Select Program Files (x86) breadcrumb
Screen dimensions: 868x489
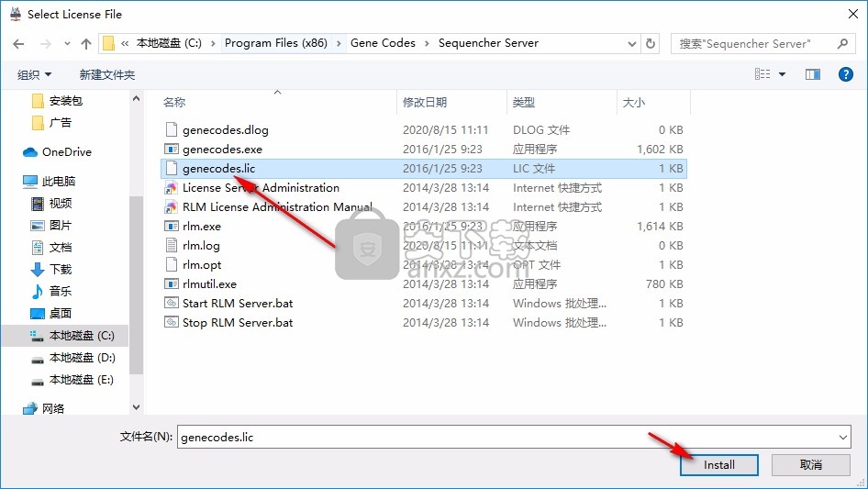275,43
